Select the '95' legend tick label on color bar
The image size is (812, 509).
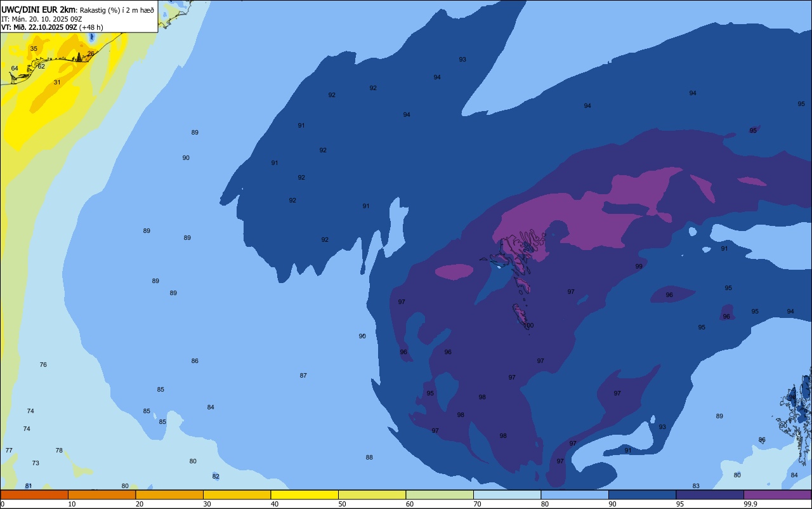(x=681, y=504)
